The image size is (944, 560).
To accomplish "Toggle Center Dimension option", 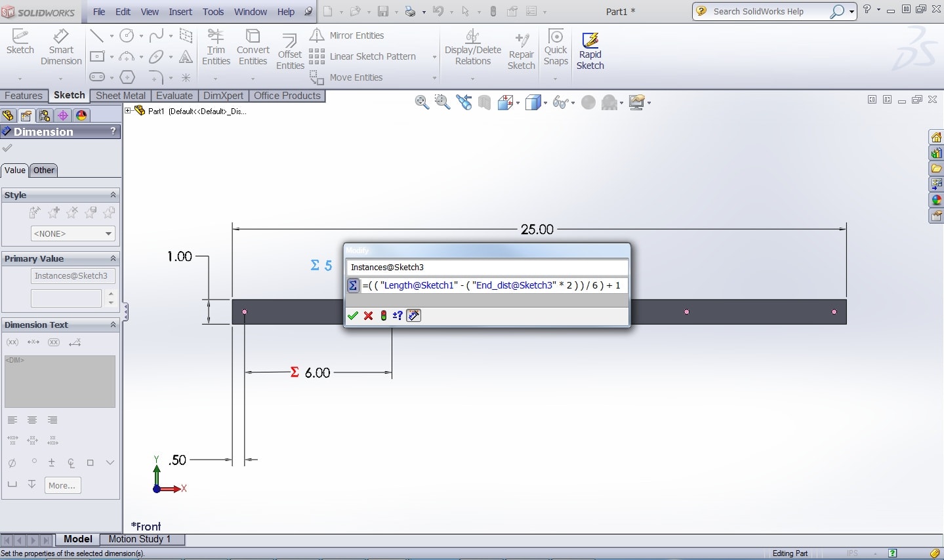I will click(33, 342).
